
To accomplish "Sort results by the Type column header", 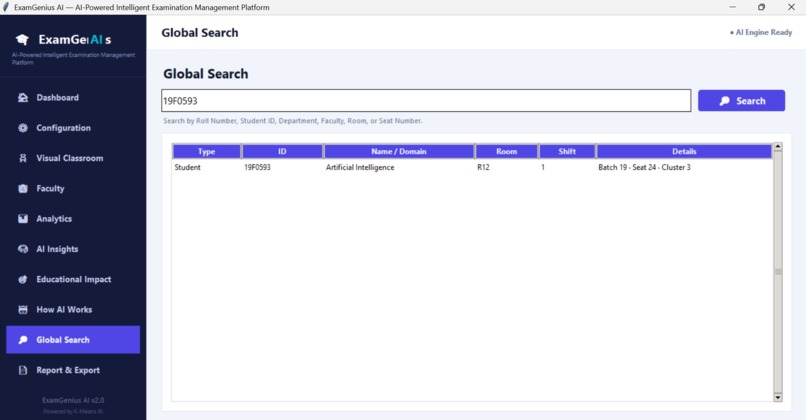I will tap(207, 151).
